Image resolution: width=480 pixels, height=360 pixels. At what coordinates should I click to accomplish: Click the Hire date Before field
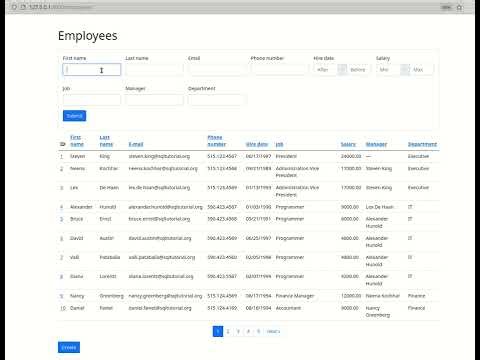[x=358, y=70]
